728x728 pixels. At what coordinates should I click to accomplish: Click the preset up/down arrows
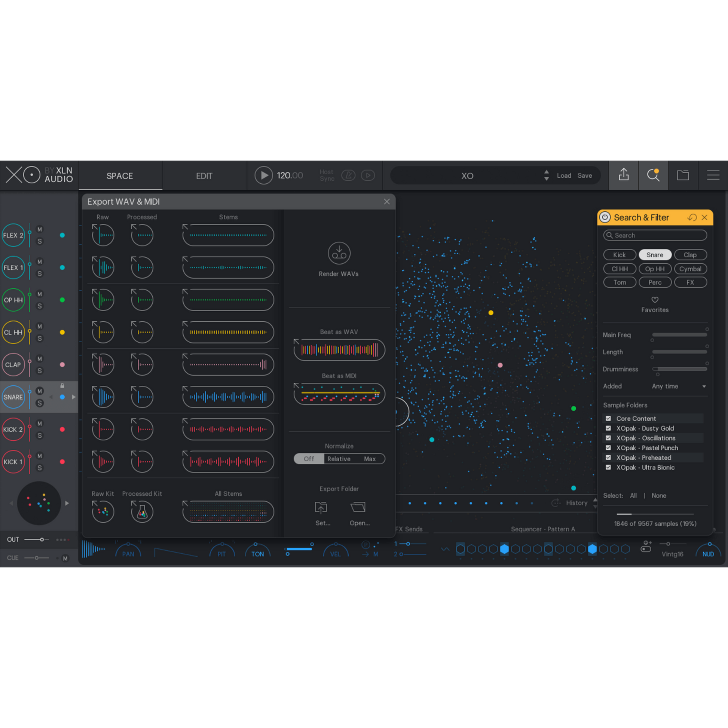(547, 175)
